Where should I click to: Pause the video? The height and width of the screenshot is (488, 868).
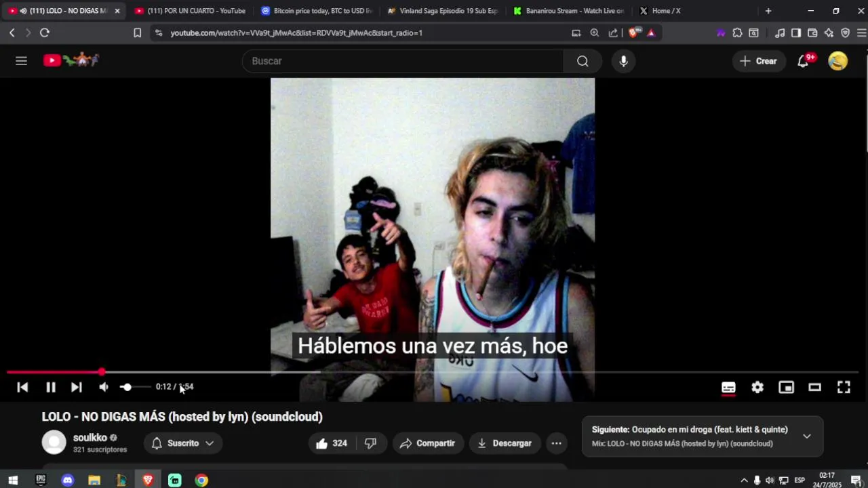(x=51, y=387)
